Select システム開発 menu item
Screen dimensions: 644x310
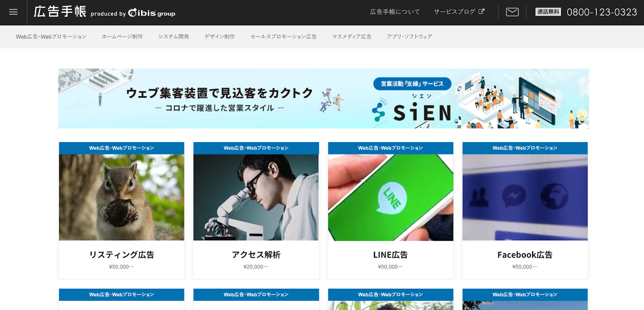173,37
